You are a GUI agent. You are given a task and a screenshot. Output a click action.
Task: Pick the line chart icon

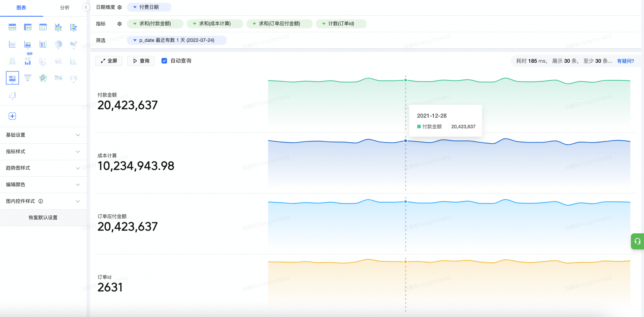coord(12,44)
